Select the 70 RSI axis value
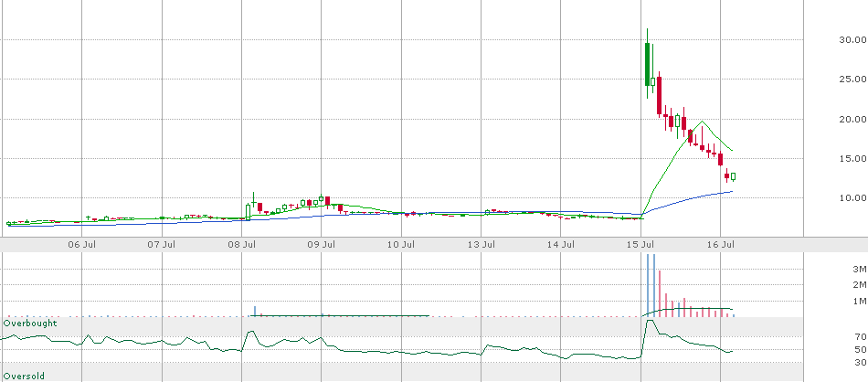The height and width of the screenshot is (382, 868). pos(861,336)
